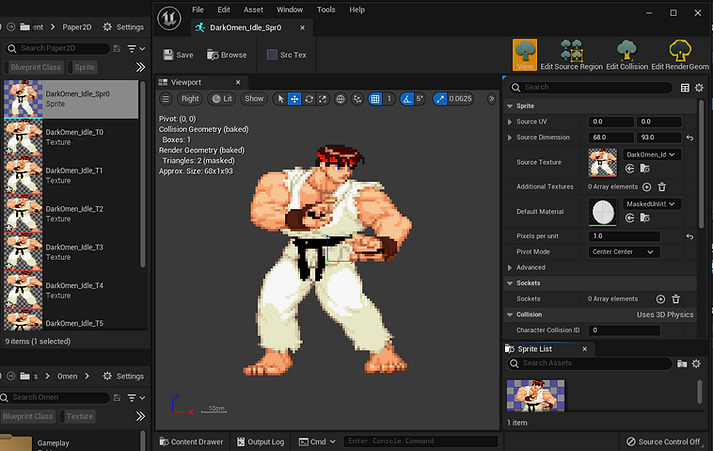Screen dimensions: 713x451
Task: Choose the scale tool in viewport
Action: pos(322,99)
